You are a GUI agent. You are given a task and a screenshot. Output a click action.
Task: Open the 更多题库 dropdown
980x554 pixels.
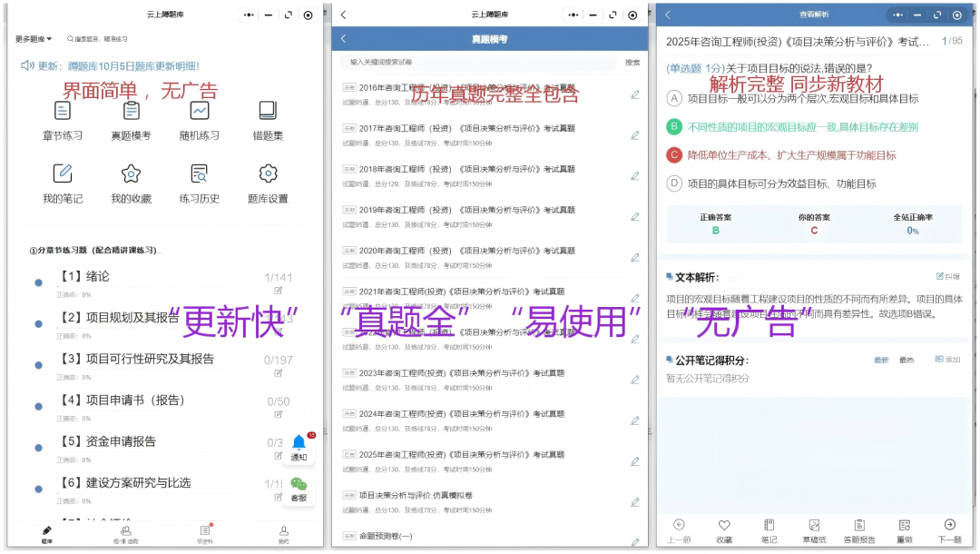(32, 39)
